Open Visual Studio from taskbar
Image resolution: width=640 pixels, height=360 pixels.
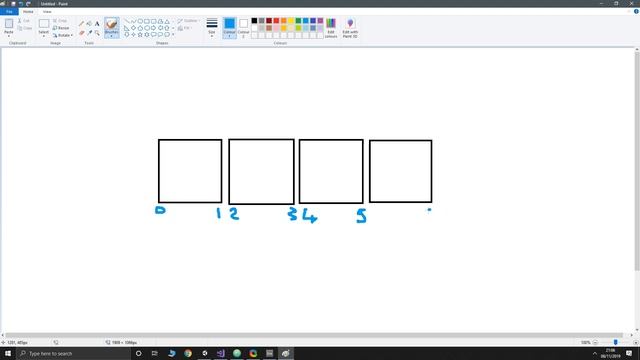click(220, 353)
